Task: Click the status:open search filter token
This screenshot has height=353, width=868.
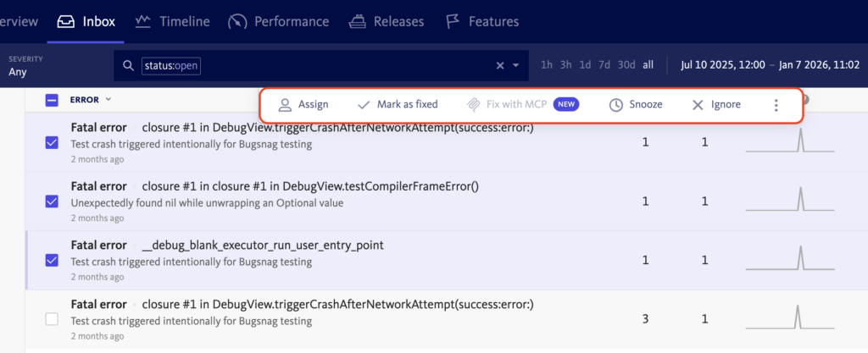Action: point(171,66)
